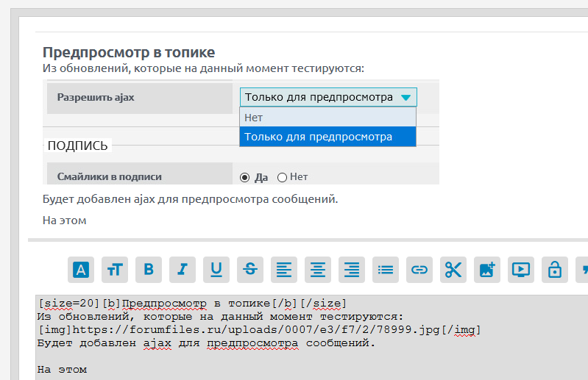Apply underline formatting

[x=216, y=270]
